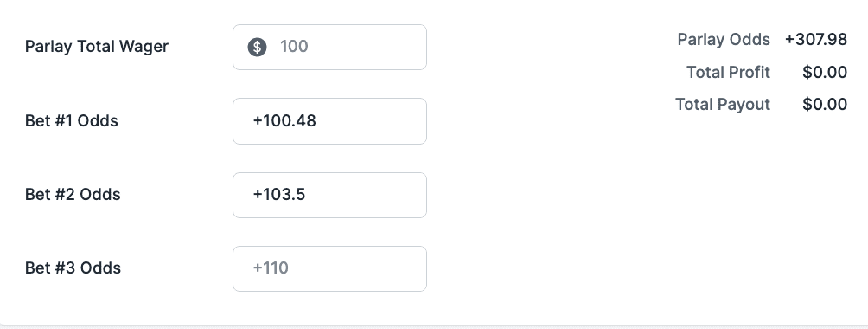Select the Bet #2 Odds label
The width and height of the screenshot is (868, 329).
tap(73, 195)
